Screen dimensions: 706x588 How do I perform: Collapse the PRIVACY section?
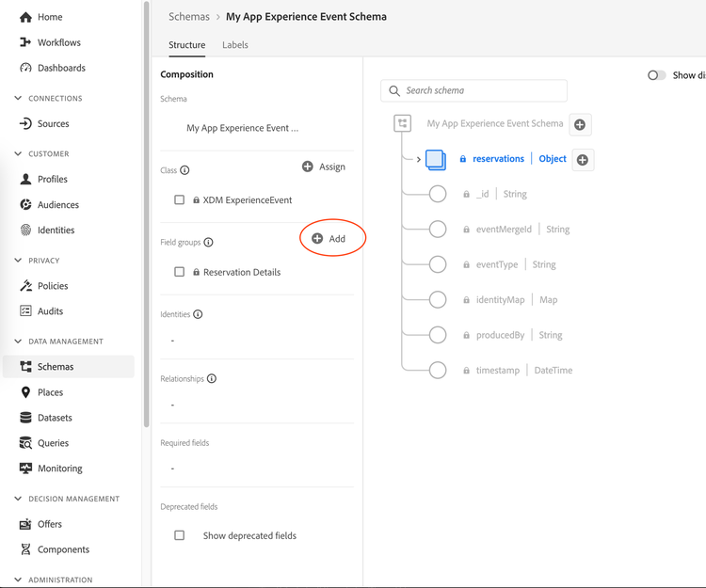[x=18, y=261]
